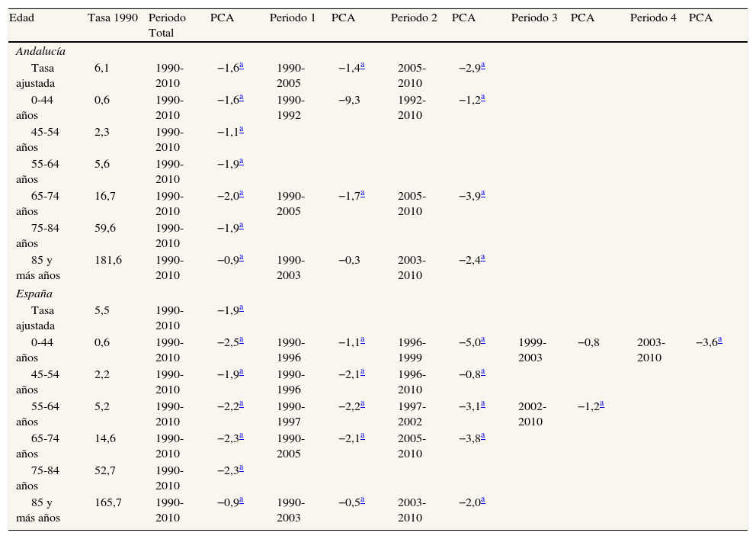This screenshot has width=756, height=539.
Task: Click footnote 'a' after −9,3 row's −1,2 value
Action: (483, 98)
